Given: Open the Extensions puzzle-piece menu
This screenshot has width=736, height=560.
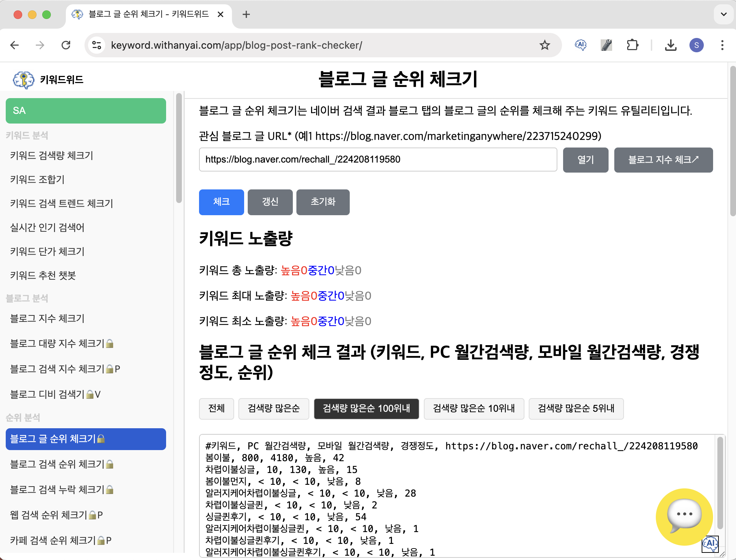Looking at the screenshot, I should [x=633, y=45].
